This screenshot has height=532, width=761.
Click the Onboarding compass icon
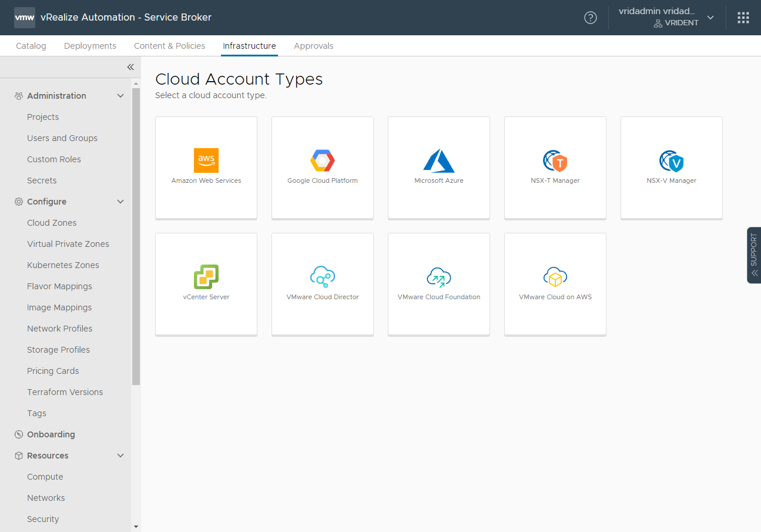[x=19, y=434]
